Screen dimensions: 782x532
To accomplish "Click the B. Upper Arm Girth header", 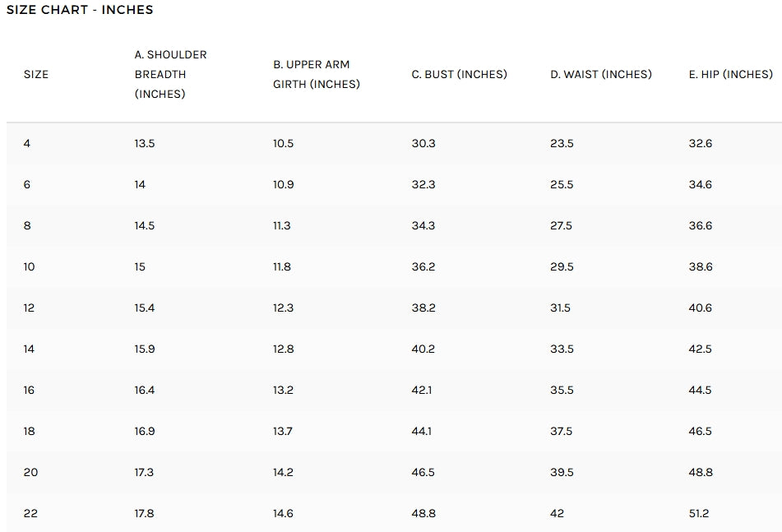I will (316, 74).
